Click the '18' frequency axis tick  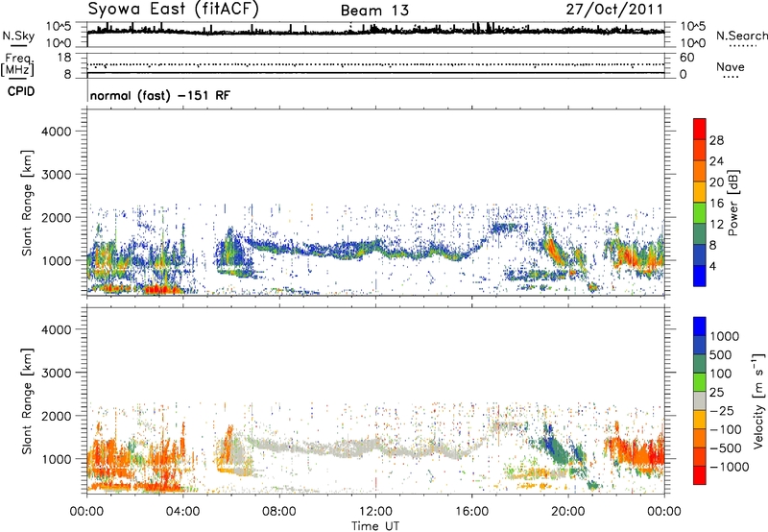(64, 58)
